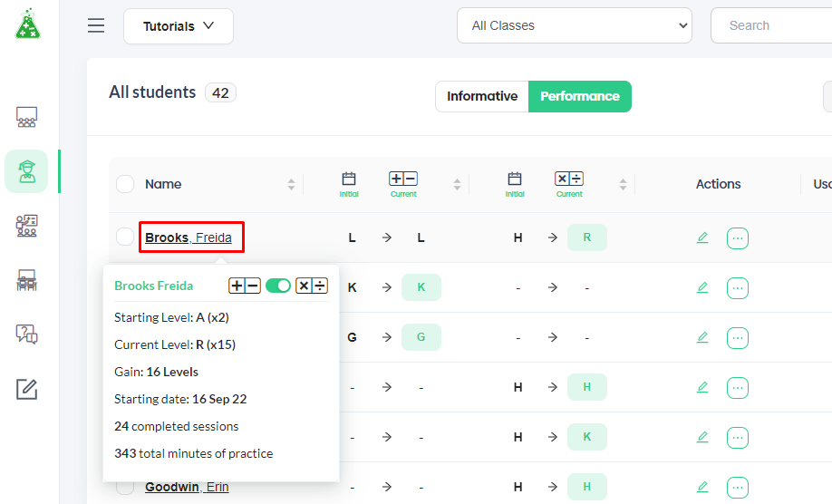This screenshot has height=504, width=832.
Task: Click '24 completed sessions' text
Action: click(x=177, y=427)
